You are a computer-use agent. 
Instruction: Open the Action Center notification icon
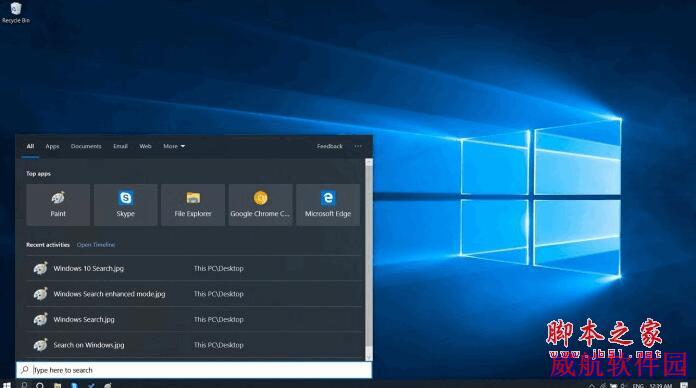(684, 385)
